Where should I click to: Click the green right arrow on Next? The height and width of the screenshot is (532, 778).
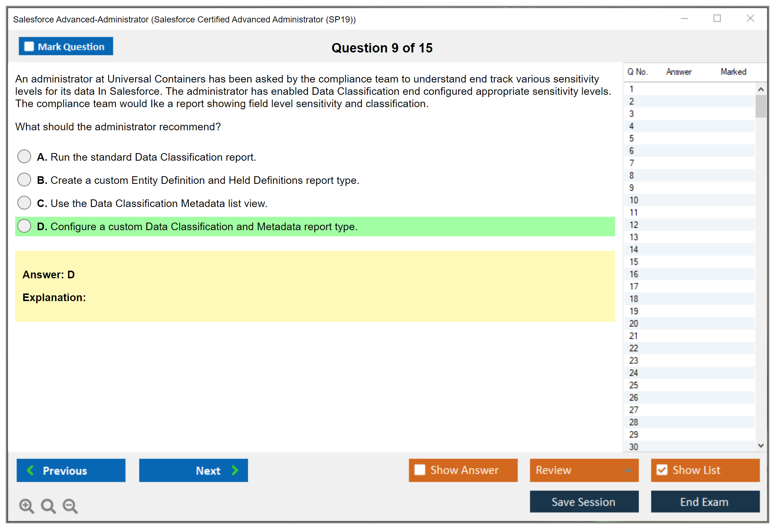click(x=235, y=470)
